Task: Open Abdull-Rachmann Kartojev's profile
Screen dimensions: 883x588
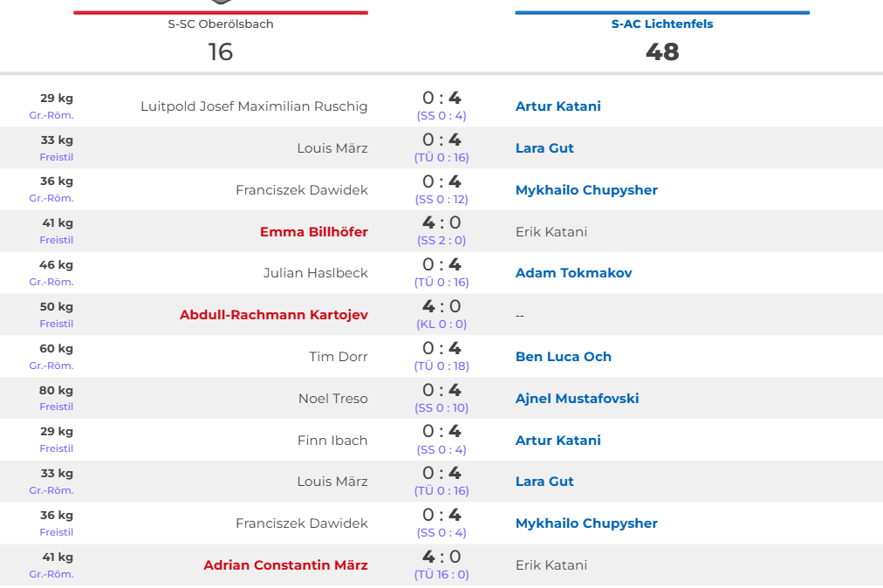Action: (x=273, y=315)
